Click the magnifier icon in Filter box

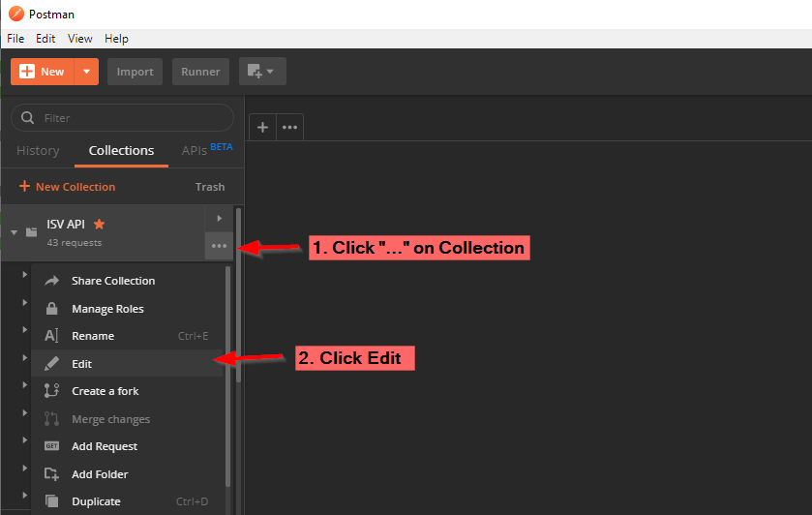27,117
